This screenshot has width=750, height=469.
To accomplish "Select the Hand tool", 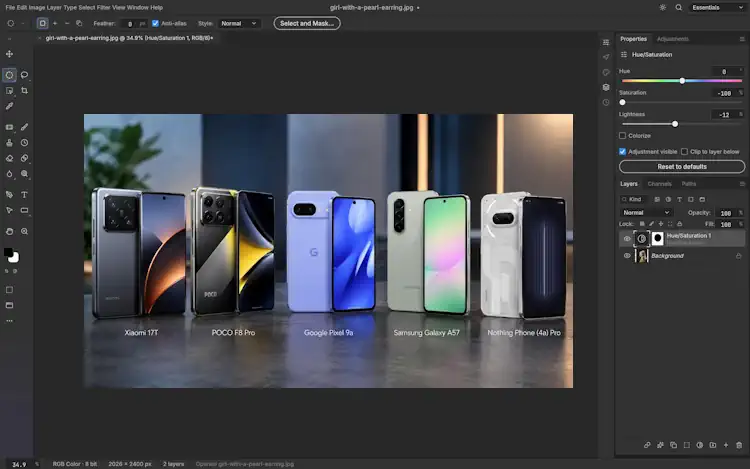I will pos(9,231).
